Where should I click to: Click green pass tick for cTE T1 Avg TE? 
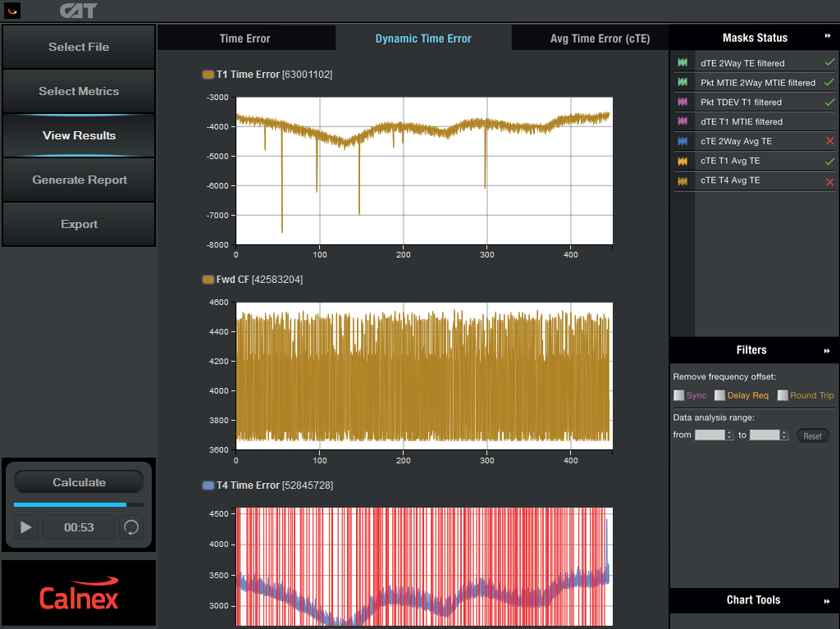[x=829, y=161]
